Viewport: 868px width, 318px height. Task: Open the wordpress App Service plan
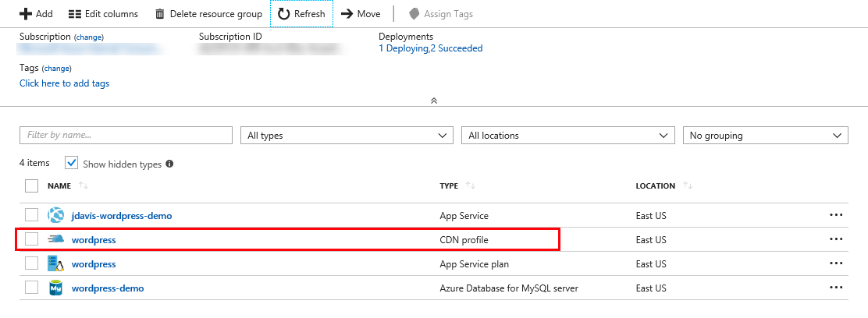[x=94, y=264]
